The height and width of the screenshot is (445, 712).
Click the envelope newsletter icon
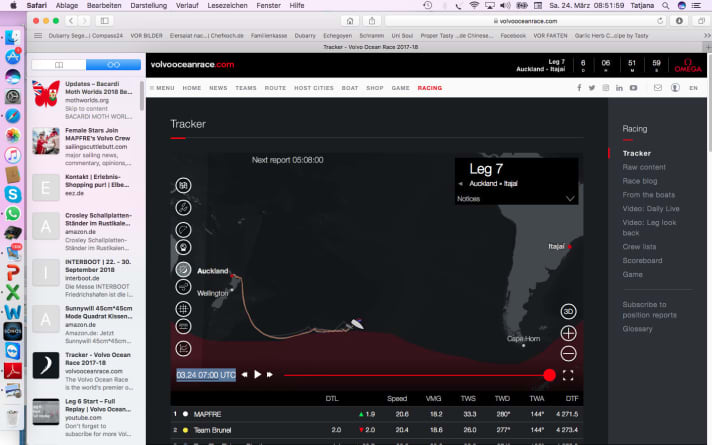pyautogui.click(x=658, y=88)
